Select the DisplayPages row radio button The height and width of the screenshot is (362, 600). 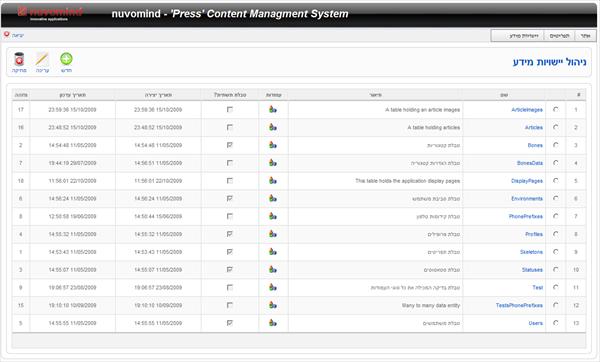(556, 181)
